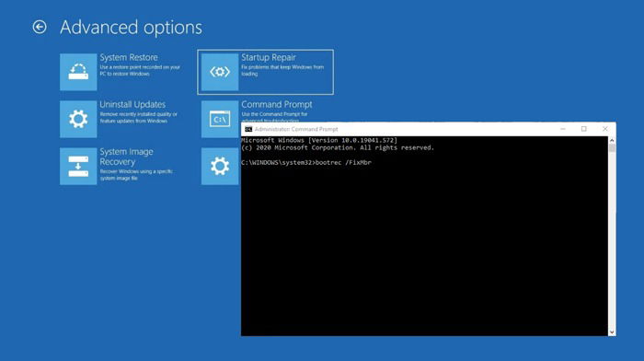Click the Command Prompt scrollbar thumb

click(x=612, y=148)
